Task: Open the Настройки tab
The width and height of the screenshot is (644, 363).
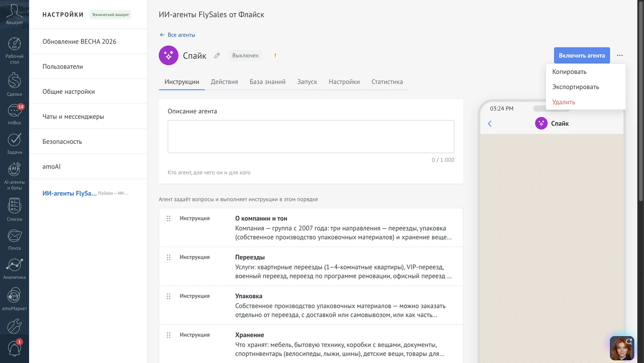Action: click(344, 82)
